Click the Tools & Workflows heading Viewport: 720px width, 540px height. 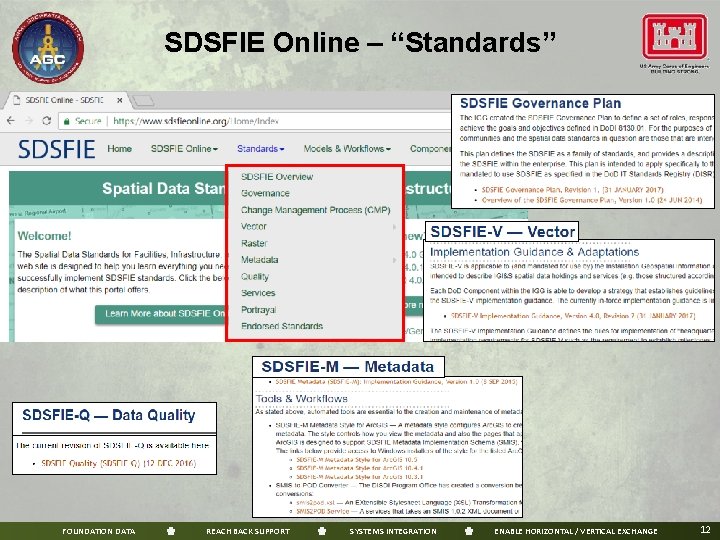302,399
